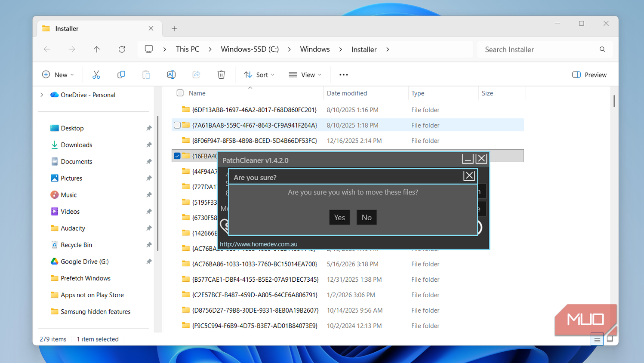
Task: Sort by Type column header
Action: [418, 93]
